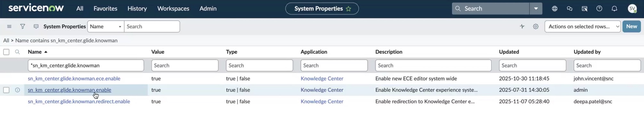Sort by the Application column header
This screenshot has width=644, height=125.
tap(314, 52)
